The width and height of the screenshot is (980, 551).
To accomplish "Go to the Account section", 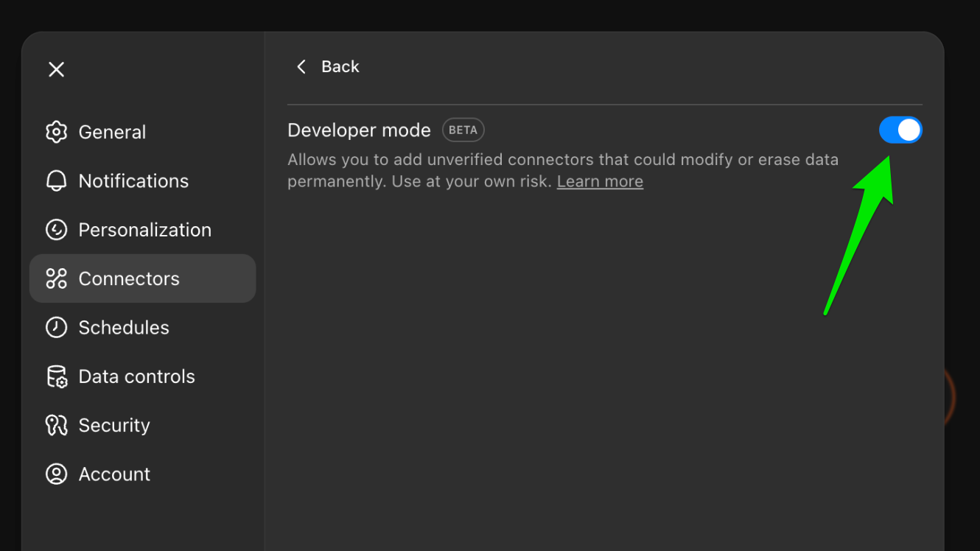I will [114, 474].
